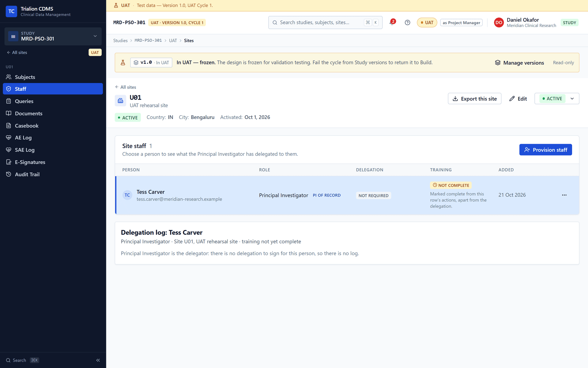588x368 pixels.
Task: Focus the search studies, subjects, sites field
Action: 325,22
